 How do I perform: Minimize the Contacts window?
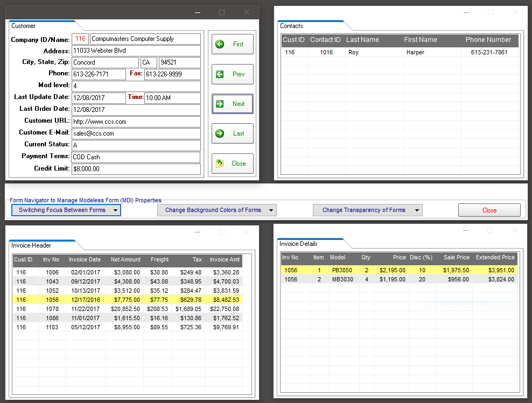point(466,12)
